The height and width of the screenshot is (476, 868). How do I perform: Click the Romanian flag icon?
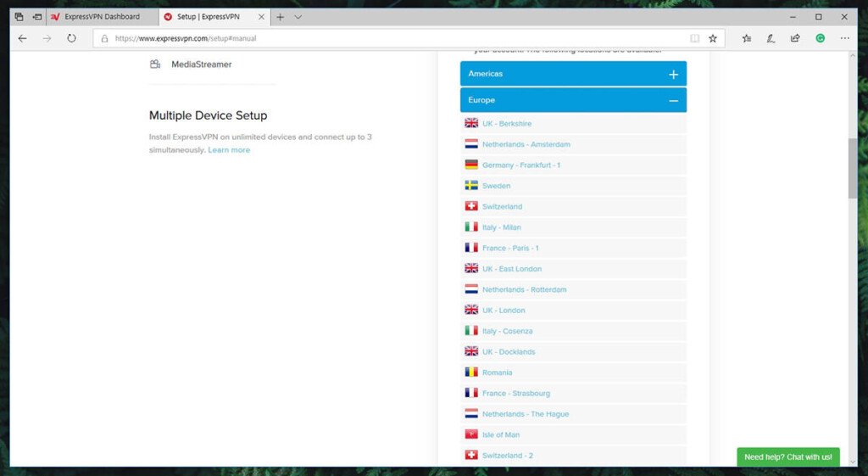click(471, 372)
